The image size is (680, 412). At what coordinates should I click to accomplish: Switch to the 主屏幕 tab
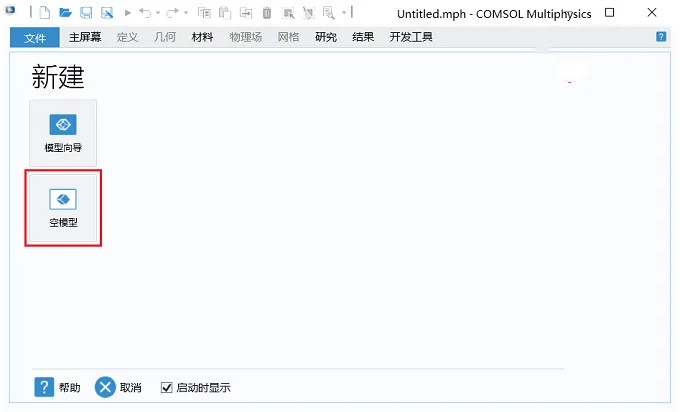(85, 37)
